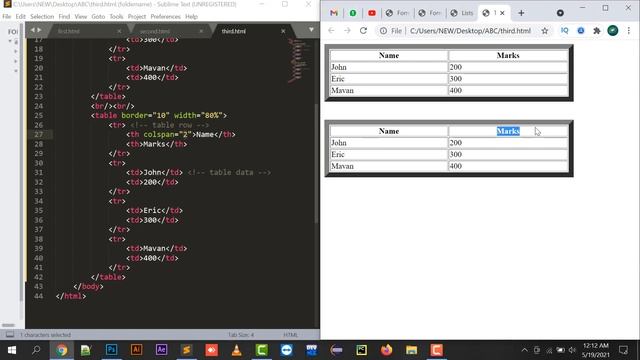
Task: Open Sublime tab list dropdown arrow
Action: pyautogui.click(x=311, y=30)
